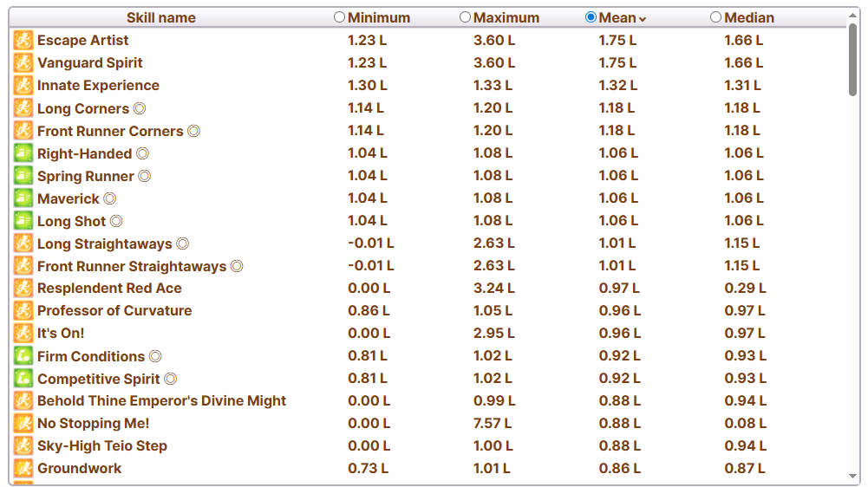The height and width of the screenshot is (487, 868).
Task: Toggle the sort arrow next to Mean
Action: [643, 19]
